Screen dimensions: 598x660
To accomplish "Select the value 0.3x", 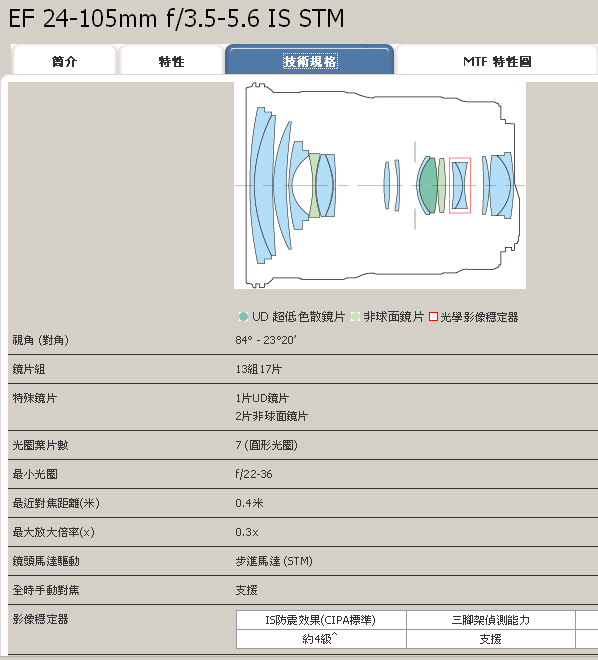I will pos(247,532).
